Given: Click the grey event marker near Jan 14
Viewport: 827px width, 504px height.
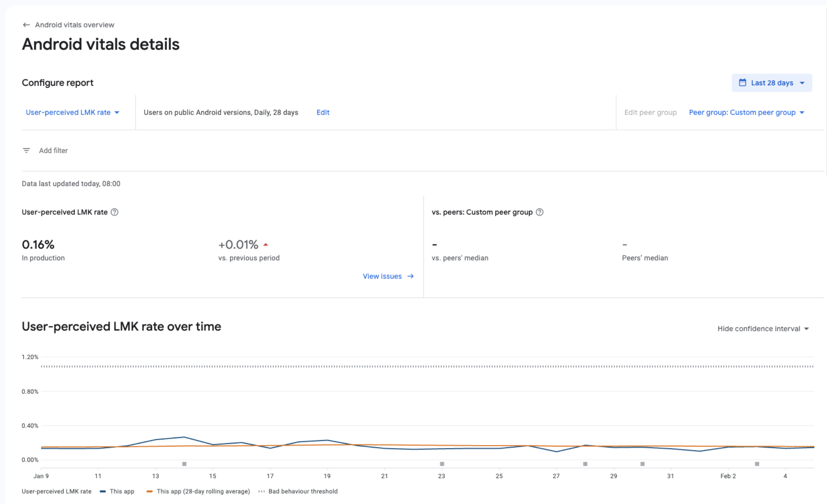Looking at the screenshot, I should [x=184, y=464].
